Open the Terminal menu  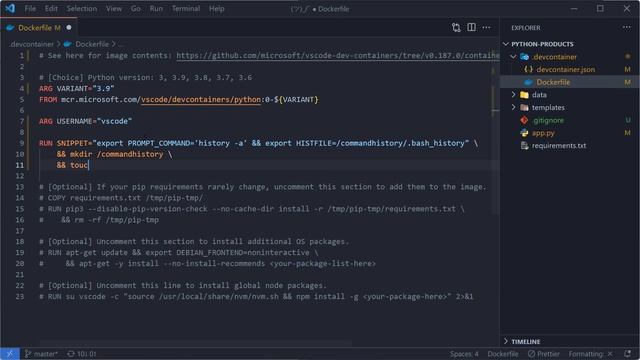pyautogui.click(x=186, y=9)
